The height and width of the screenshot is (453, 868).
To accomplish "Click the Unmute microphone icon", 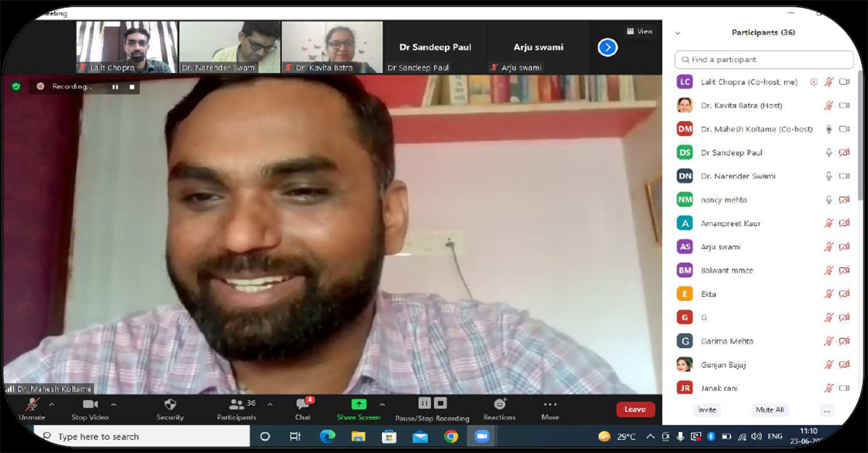I will point(32,405).
